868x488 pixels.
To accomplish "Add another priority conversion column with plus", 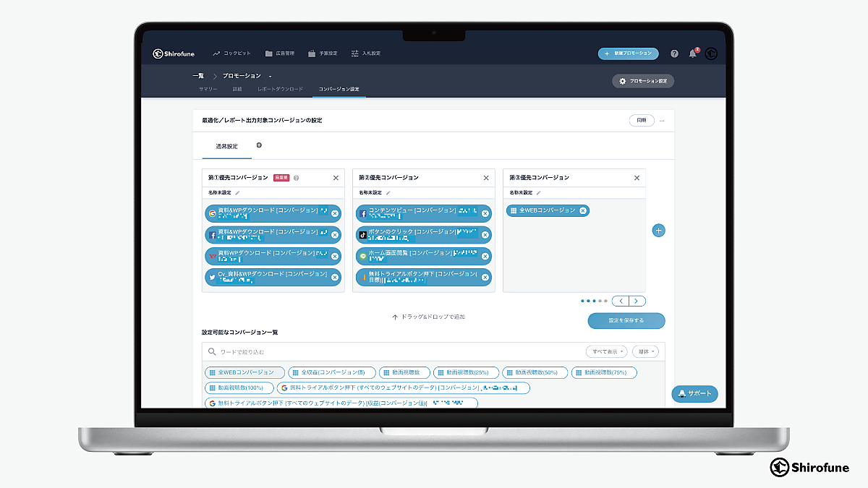I will 658,231.
